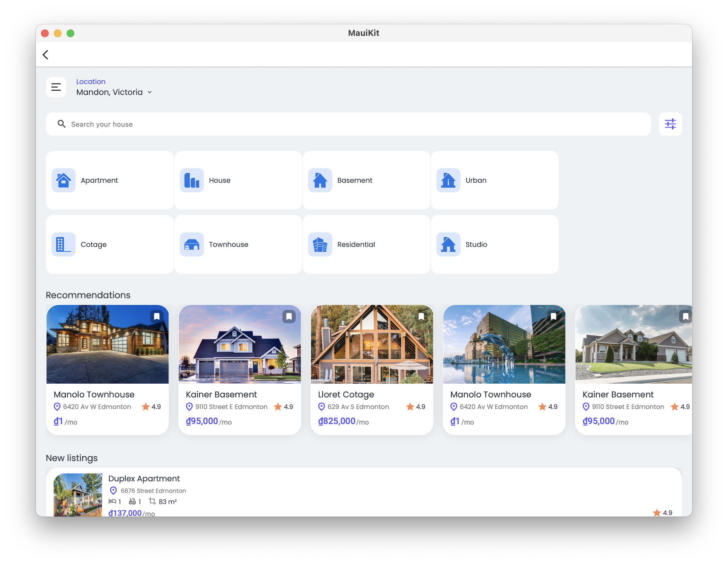Click the Location label above city
The height and width of the screenshot is (564, 728).
click(x=91, y=82)
